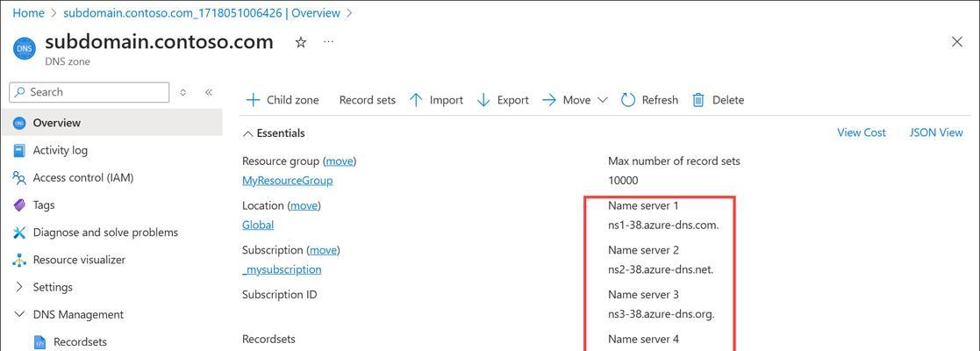
Task: Click the Access control people icon
Action: coord(20,178)
